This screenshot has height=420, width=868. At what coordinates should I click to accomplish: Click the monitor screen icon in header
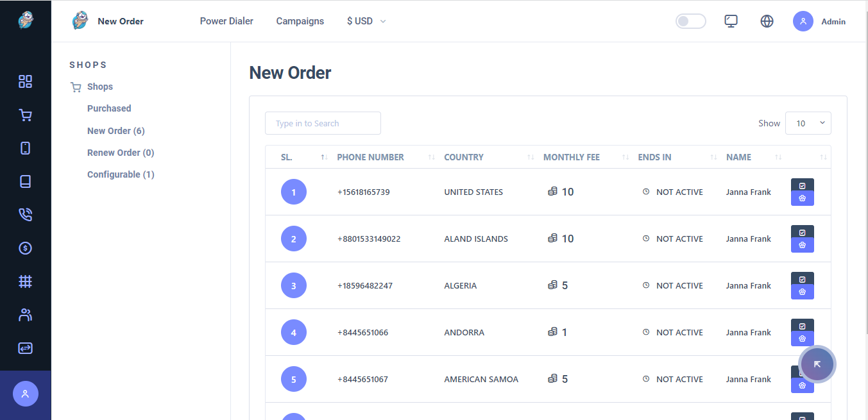[x=731, y=21]
